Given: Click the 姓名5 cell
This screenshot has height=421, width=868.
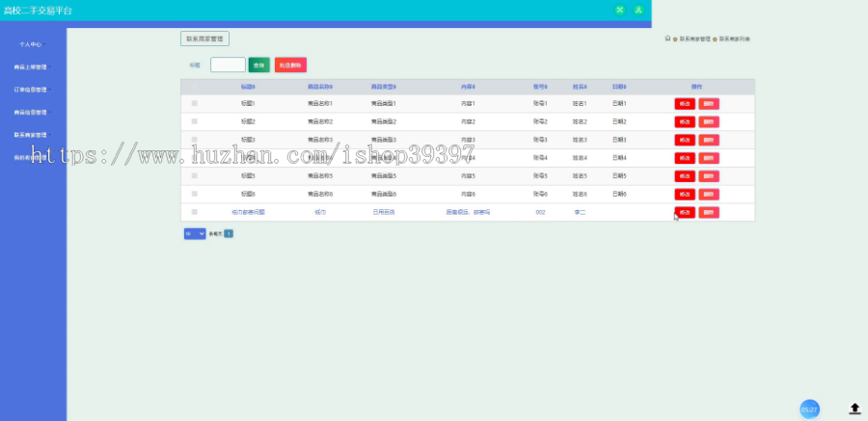Looking at the screenshot, I should 581,176.
